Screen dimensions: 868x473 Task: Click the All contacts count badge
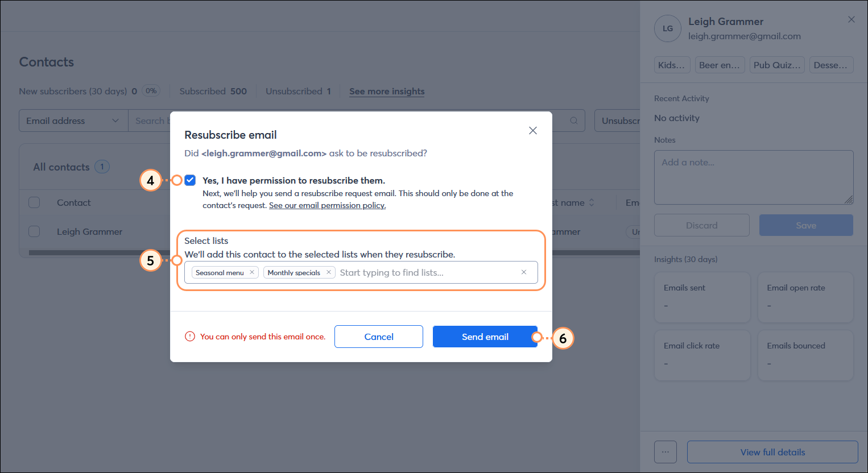[x=102, y=167]
